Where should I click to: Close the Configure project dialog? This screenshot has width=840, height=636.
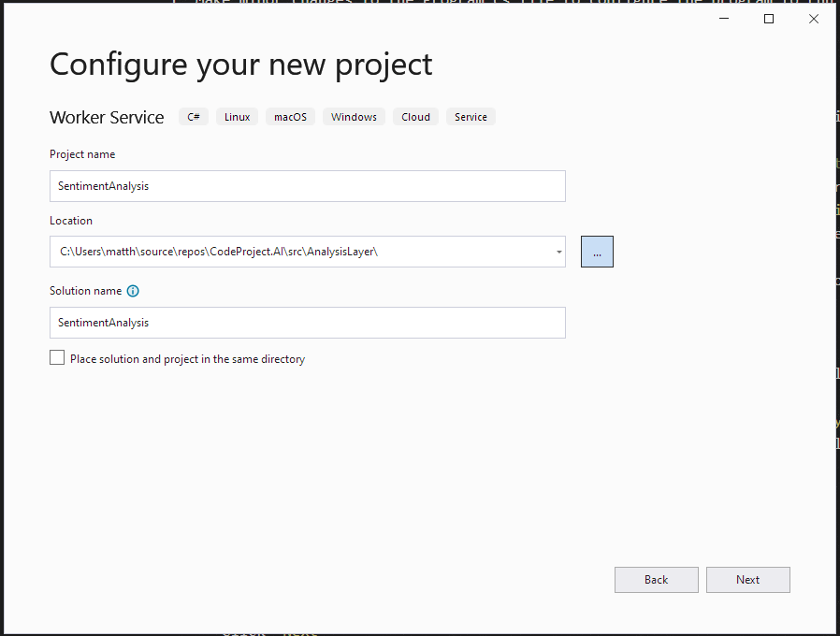point(813,19)
